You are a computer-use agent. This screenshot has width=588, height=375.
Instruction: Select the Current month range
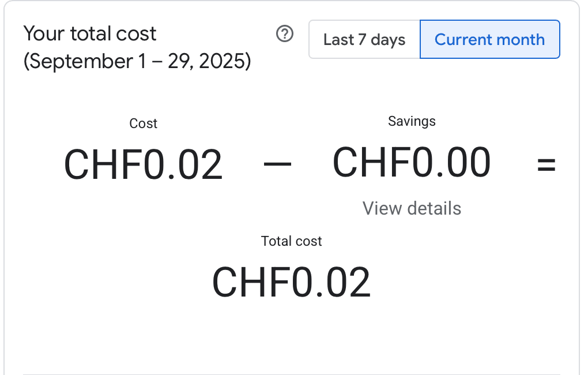coord(489,40)
